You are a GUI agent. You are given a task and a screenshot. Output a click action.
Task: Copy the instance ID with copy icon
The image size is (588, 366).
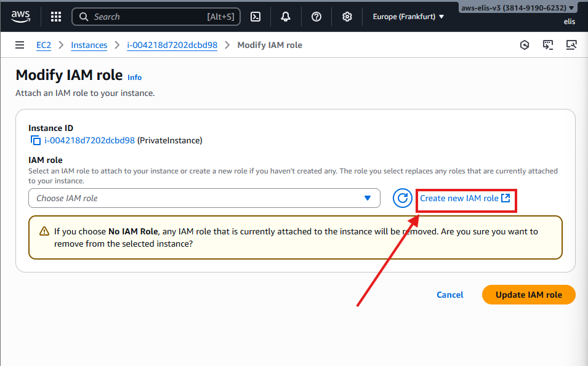(x=36, y=140)
